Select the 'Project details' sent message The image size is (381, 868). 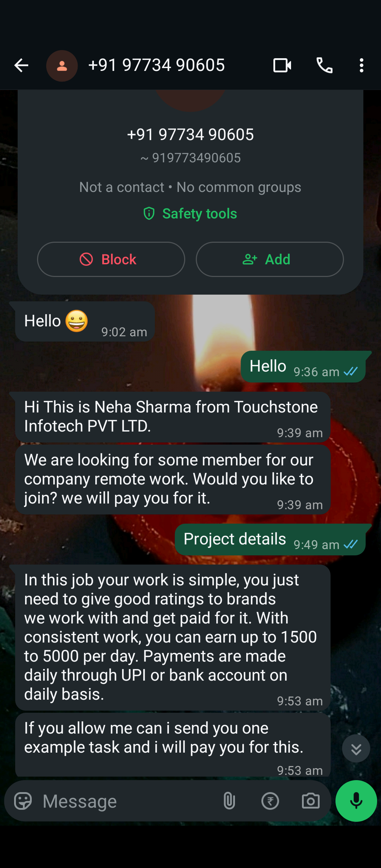[270, 540]
